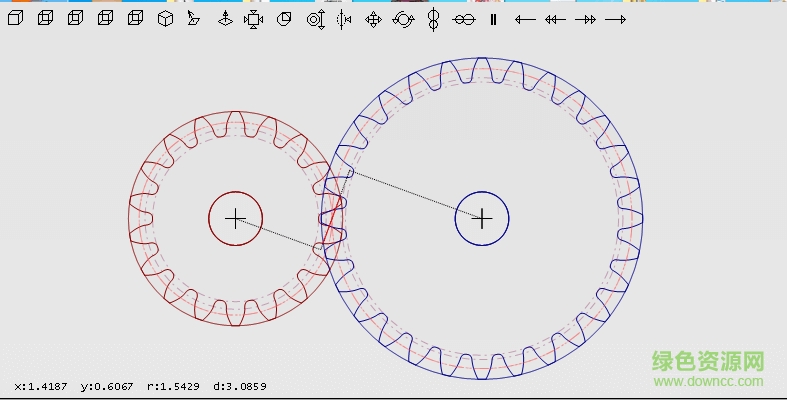
Task: Click the vertical line mirror icon
Action: [x=344, y=18]
